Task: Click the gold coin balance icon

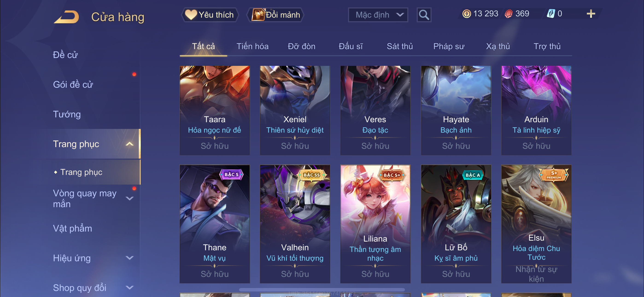Action: (x=466, y=14)
